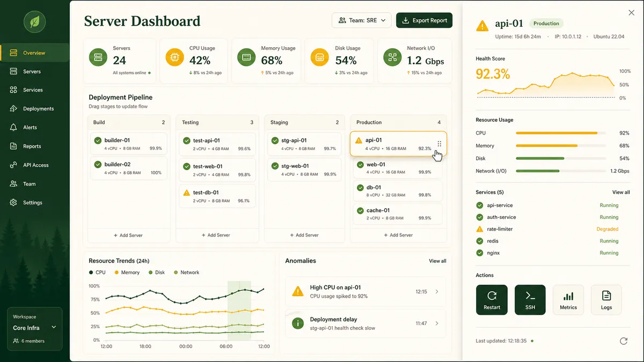Image resolution: width=644 pixels, height=362 pixels.
Task: Select the stg-web-01 server card
Action: pos(305,169)
